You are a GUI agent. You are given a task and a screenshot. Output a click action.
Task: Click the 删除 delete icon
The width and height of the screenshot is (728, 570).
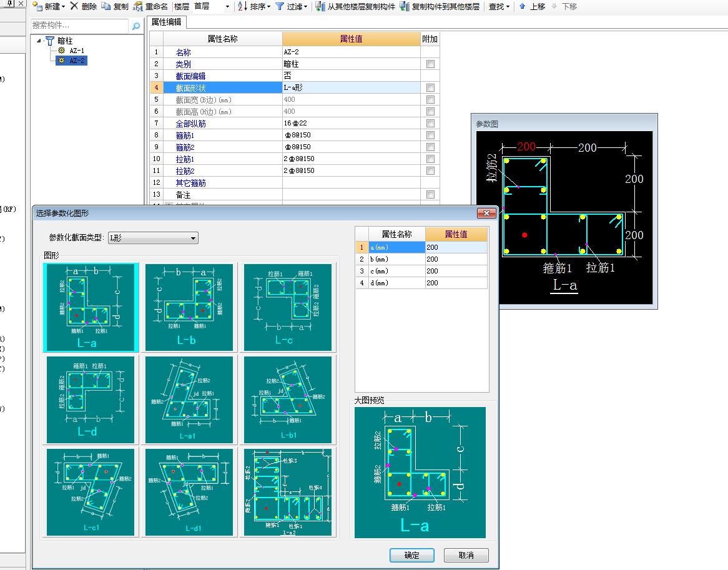point(74,6)
